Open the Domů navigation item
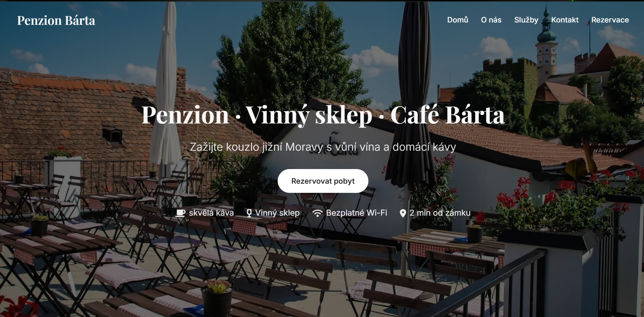This screenshot has width=644, height=317. pyautogui.click(x=457, y=20)
